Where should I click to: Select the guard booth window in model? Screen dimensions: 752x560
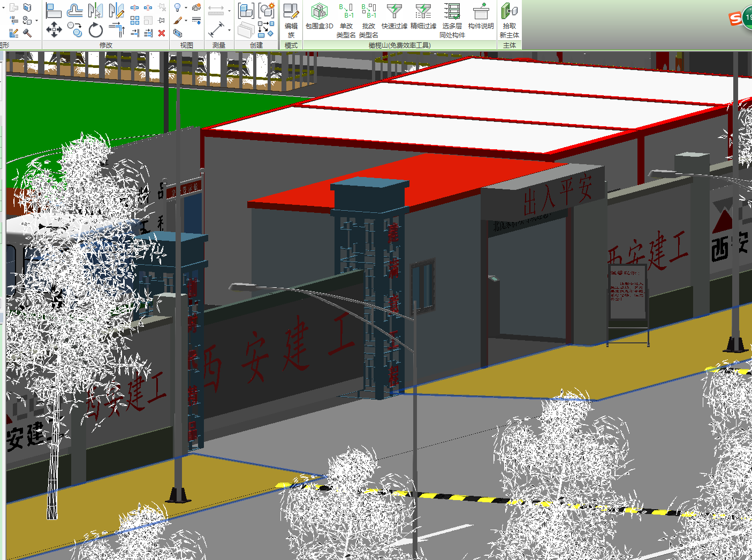click(423, 287)
